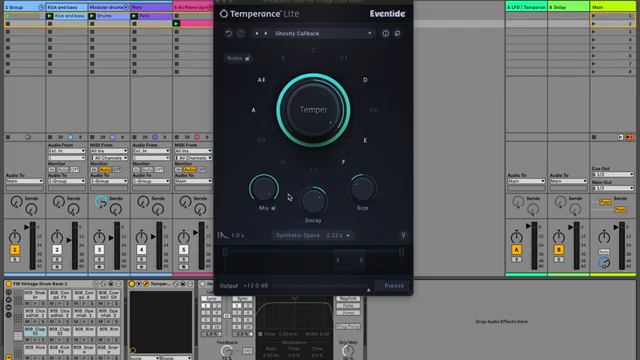This screenshot has height=360, width=640.
Task: Select the 909_Clap 01 drum pad
Action: pyautogui.click(x=35, y=331)
